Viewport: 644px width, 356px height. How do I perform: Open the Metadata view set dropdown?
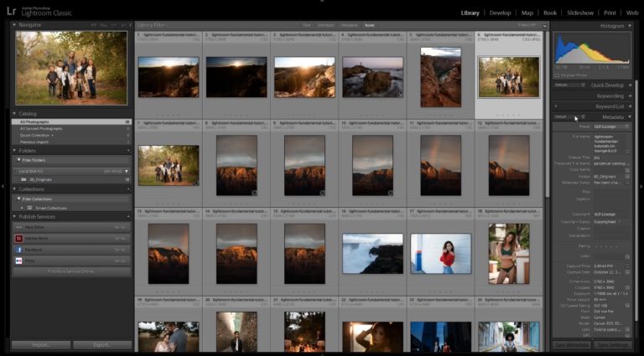point(569,117)
